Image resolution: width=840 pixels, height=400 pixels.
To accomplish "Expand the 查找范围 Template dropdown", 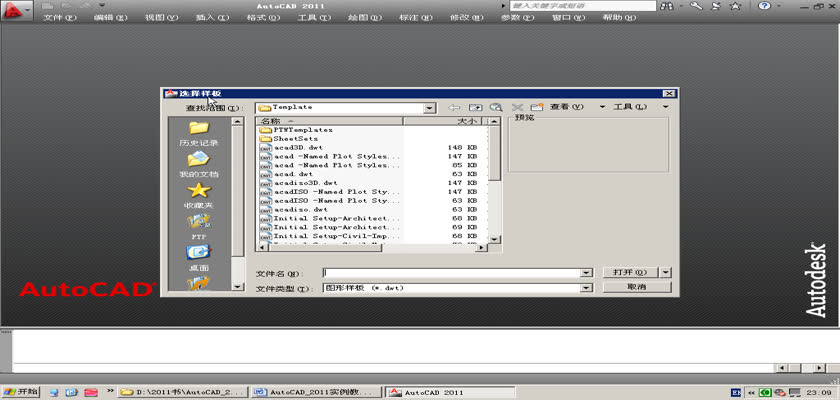I will [430, 108].
